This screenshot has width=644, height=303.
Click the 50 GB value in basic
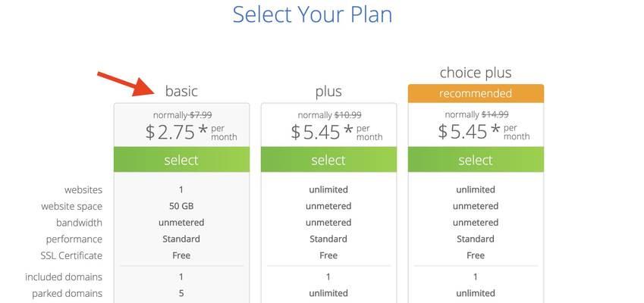click(x=181, y=206)
